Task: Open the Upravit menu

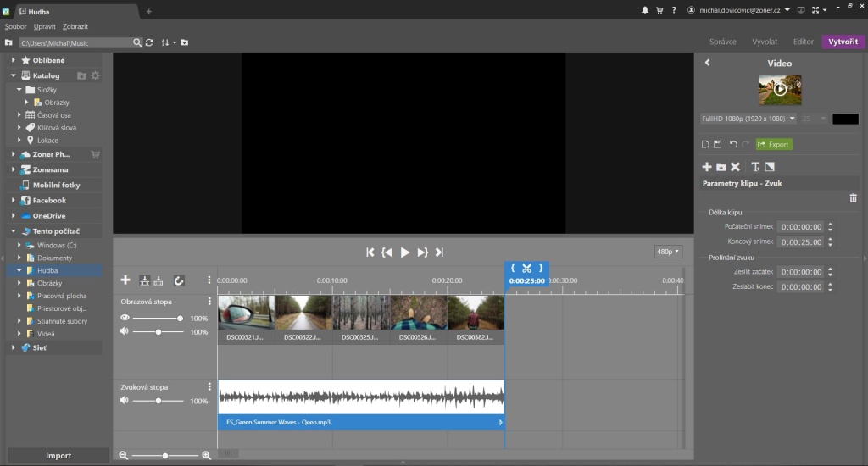Action: (x=44, y=26)
